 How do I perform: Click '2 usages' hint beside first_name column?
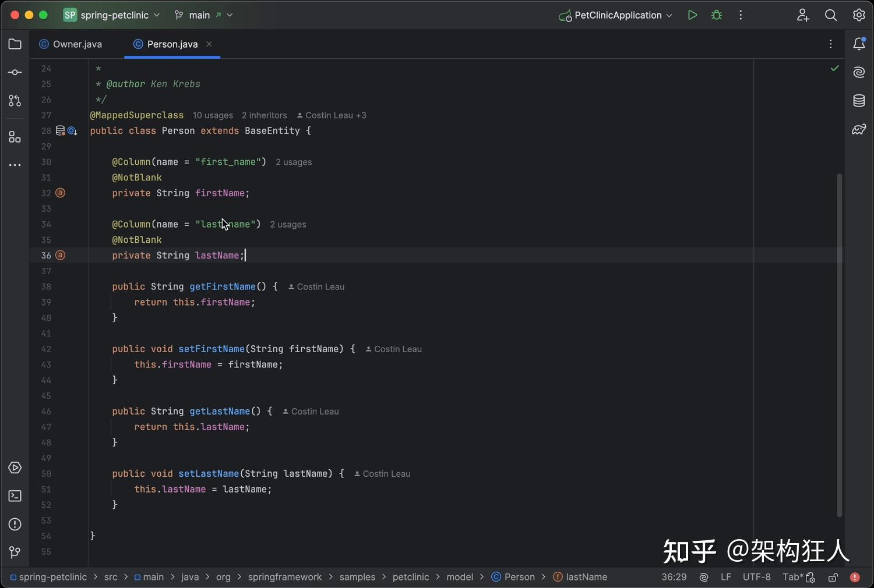tap(294, 162)
